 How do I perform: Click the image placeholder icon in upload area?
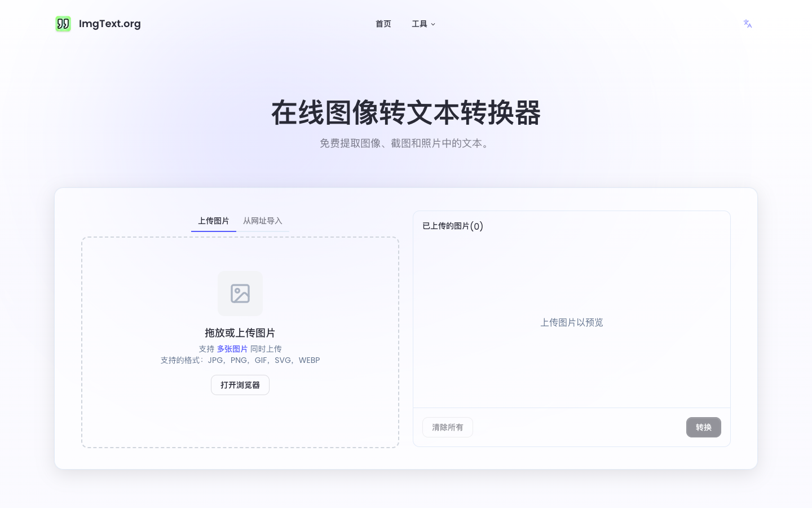click(x=240, y=294)
